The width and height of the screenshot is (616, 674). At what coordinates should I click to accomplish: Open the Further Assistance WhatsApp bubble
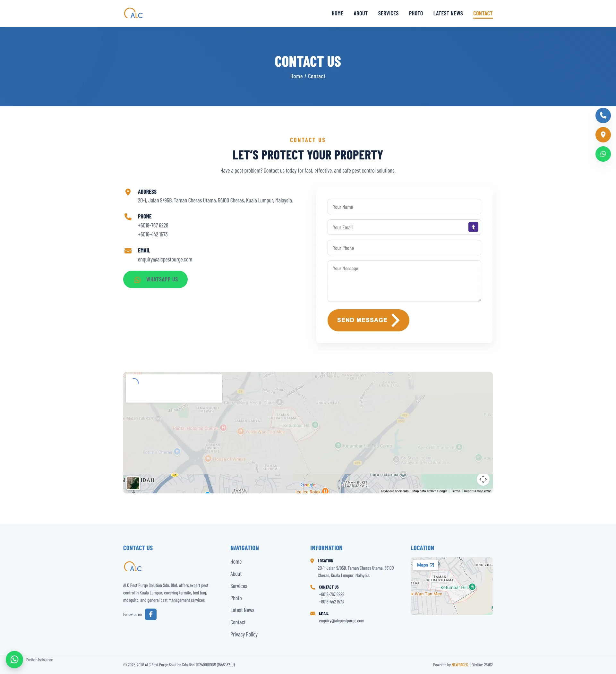click(14, 659)
